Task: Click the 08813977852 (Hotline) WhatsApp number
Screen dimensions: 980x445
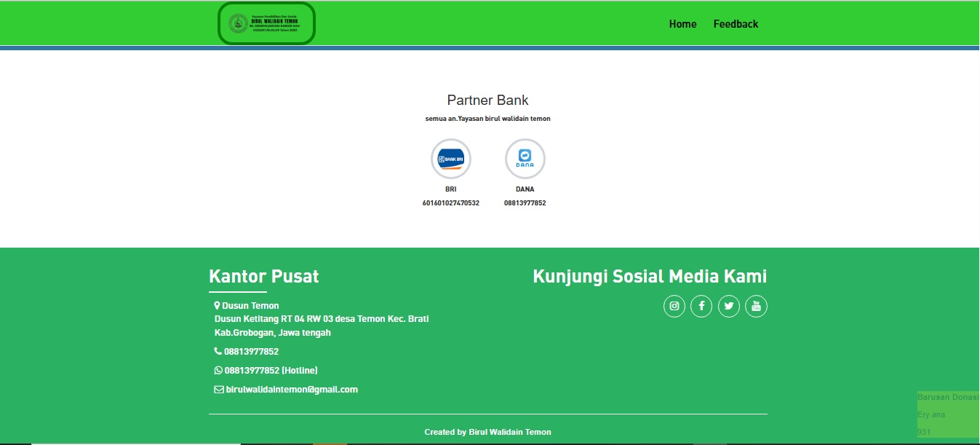Action: click(x=271, y=370)
